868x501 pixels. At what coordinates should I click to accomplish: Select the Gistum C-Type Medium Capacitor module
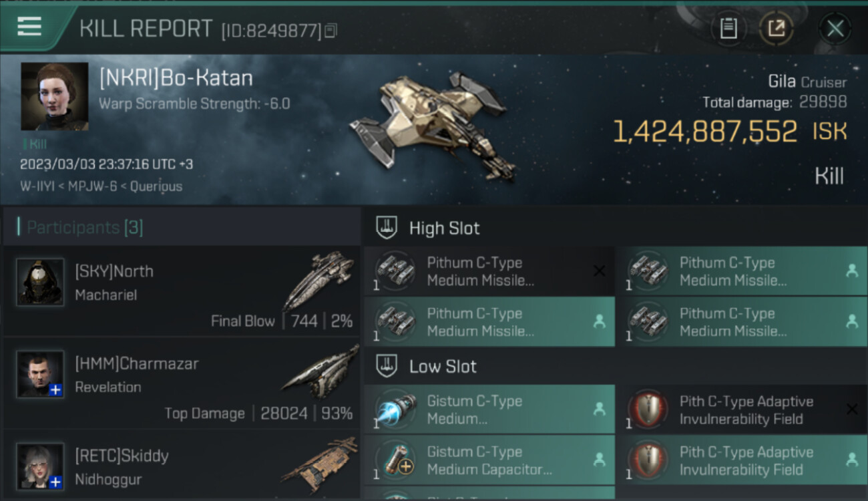pos(489,460)
